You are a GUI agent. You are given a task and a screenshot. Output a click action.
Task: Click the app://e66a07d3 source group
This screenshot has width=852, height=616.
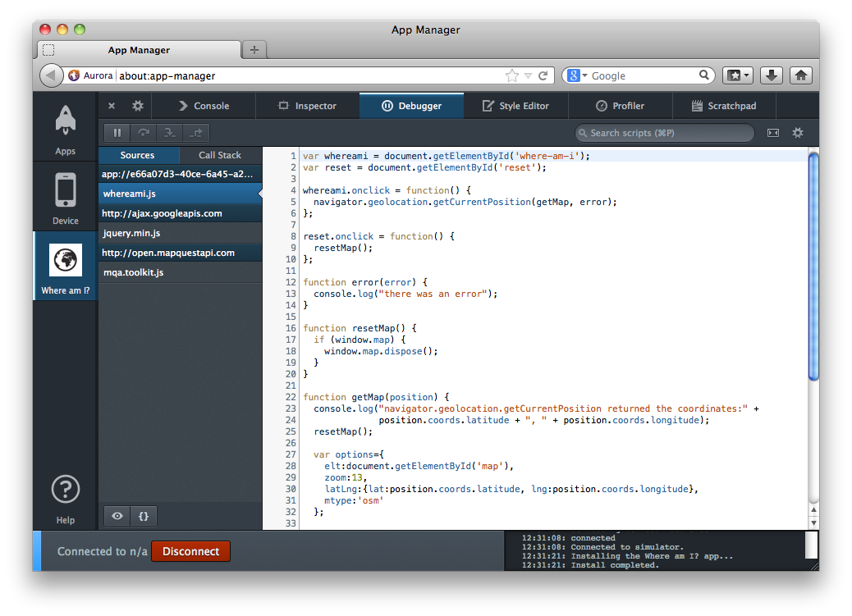(181, 174)
